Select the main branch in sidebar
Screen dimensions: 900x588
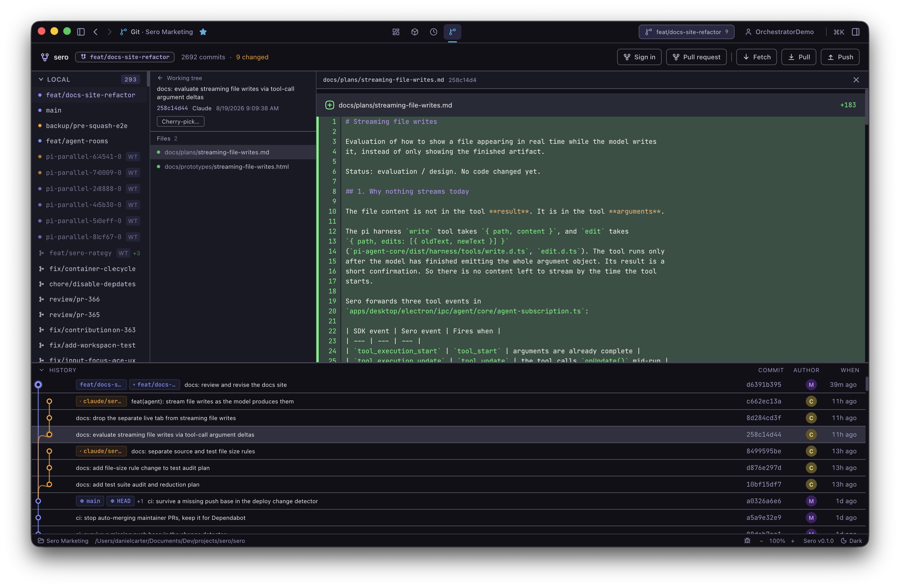[x=89, y=110]
